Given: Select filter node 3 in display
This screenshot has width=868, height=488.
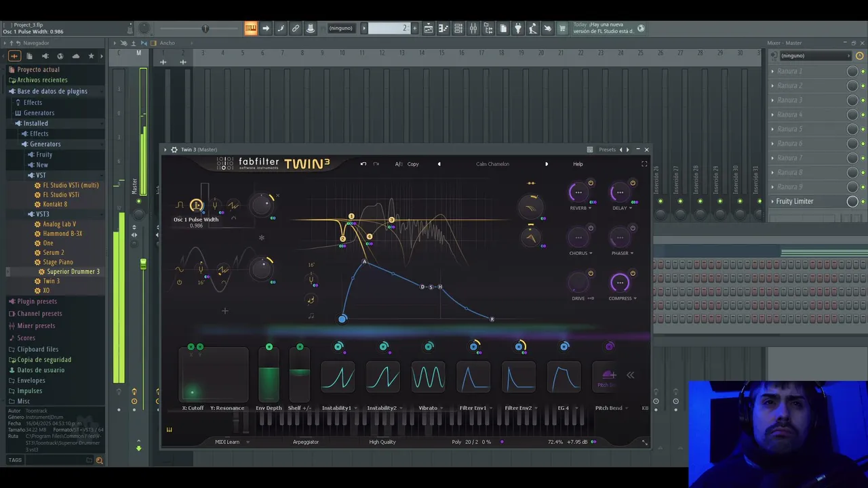Looking at the screenshot, I should [x=391, y=220].
